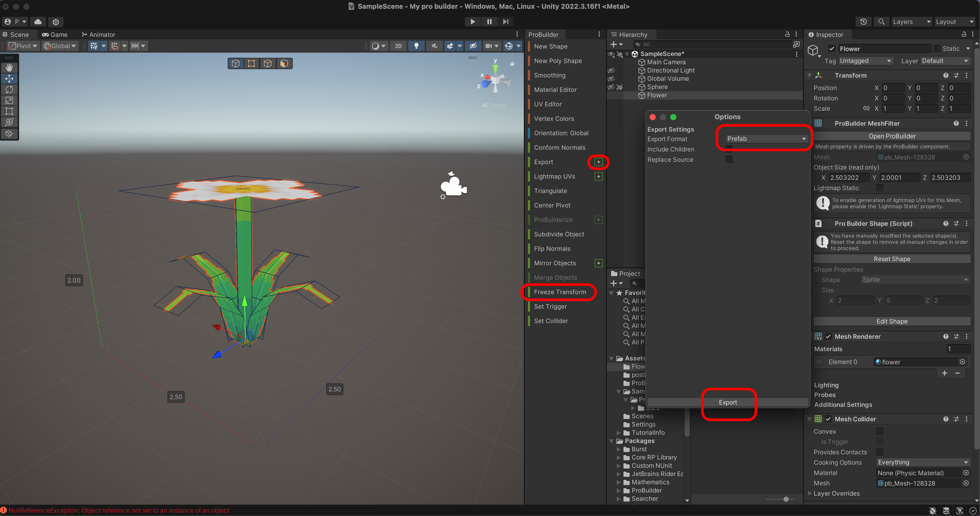
Task: Open the Cooking Options dropdown
Action: tap(922, 462)
